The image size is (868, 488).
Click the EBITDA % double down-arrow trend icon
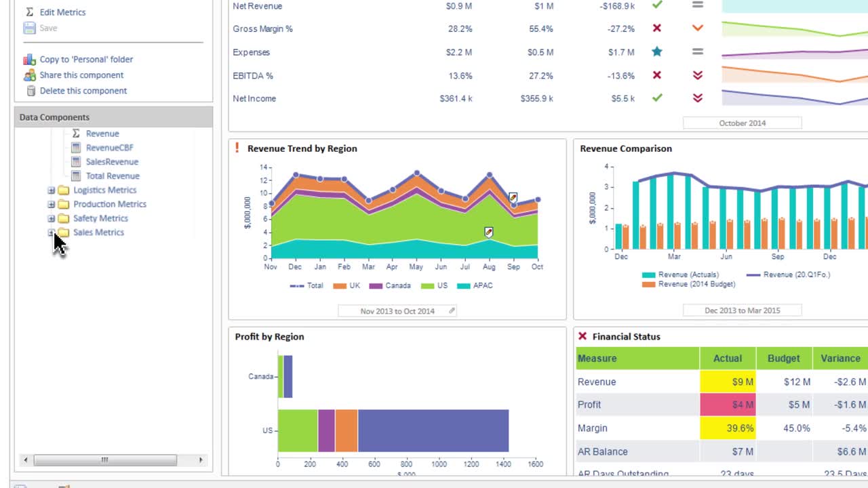[697, 75]
